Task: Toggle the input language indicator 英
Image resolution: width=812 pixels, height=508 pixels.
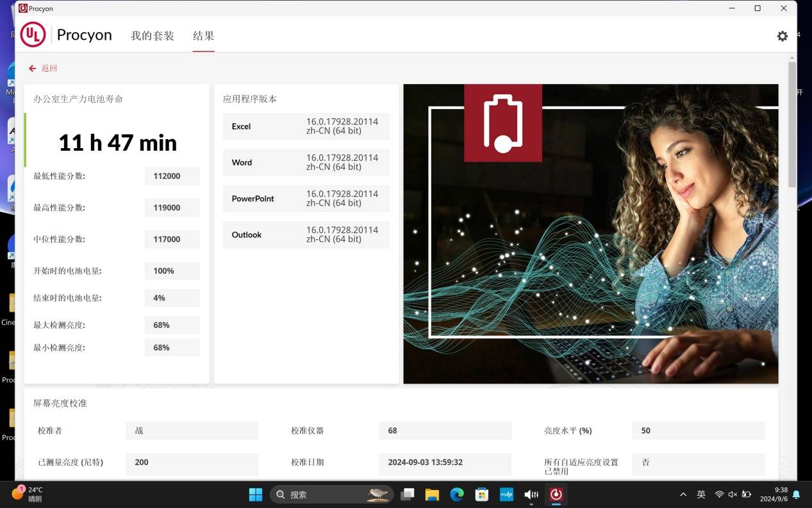Action: click(x=701, y=495)
